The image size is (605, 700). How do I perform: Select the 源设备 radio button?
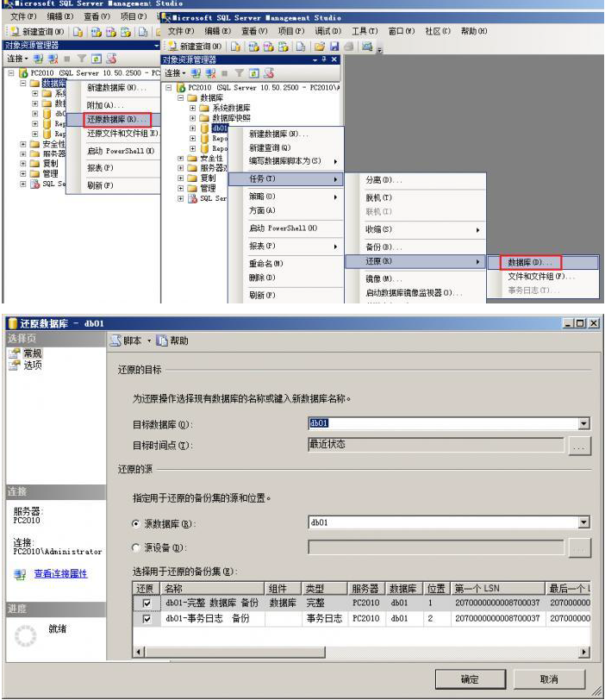[136, 547]
